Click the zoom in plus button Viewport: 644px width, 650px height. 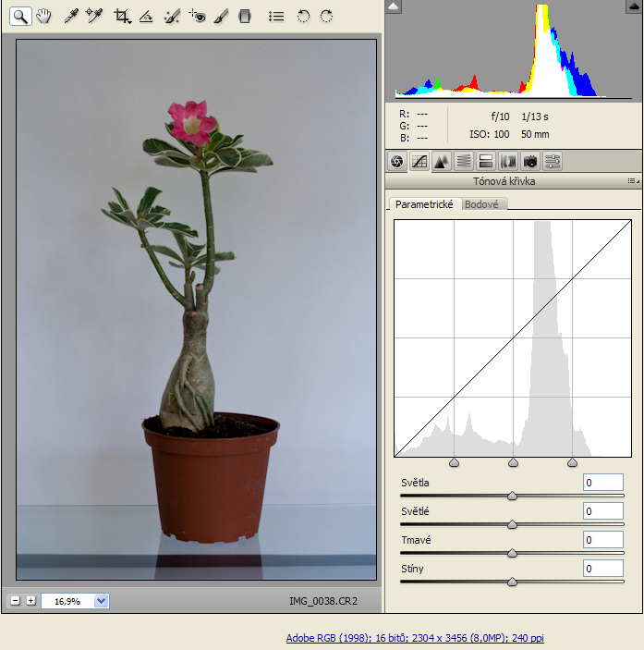(x=31, y=601)
